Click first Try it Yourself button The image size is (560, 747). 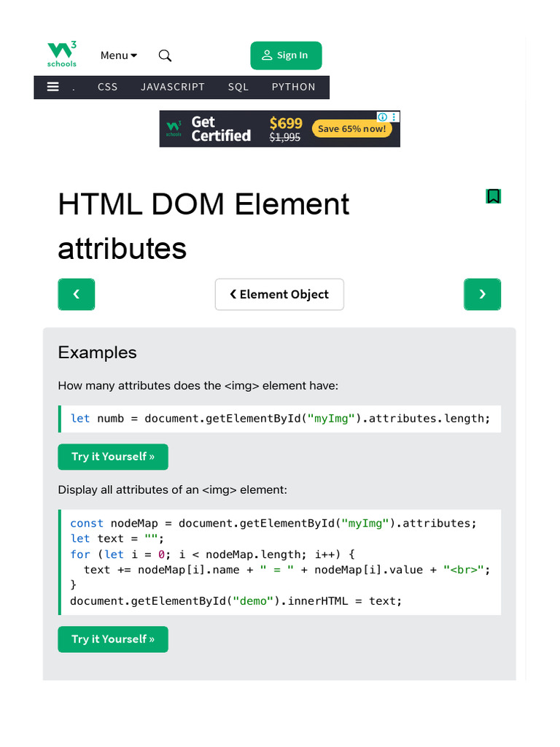(x=113, y=457)
